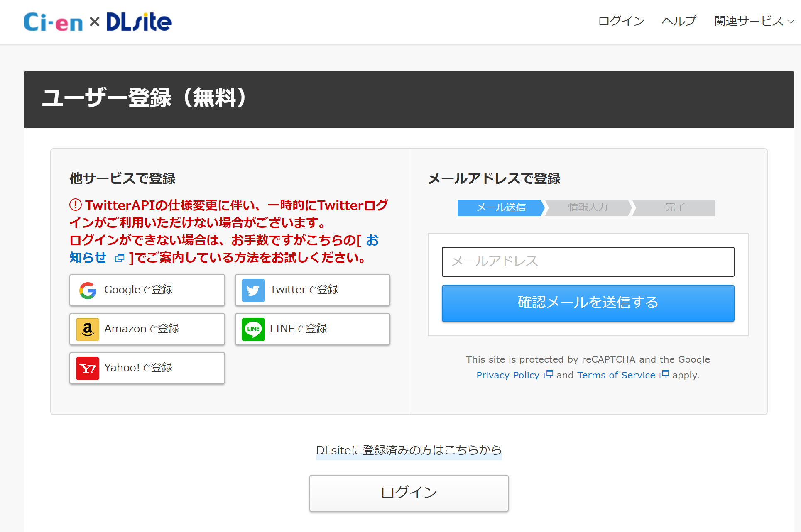Click the red Yahoo! icon
801x532 pixels.
(88, 368)
